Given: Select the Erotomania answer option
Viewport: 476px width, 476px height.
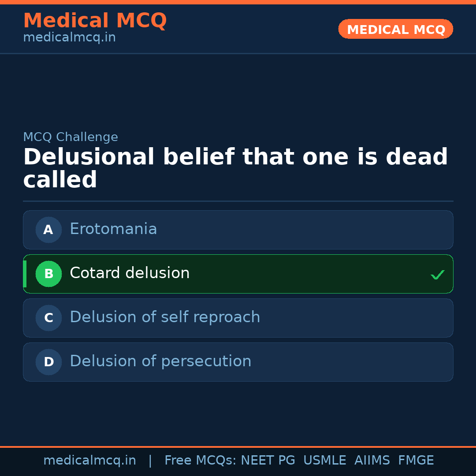Looking at the screenshot, I should coord(113,229).
